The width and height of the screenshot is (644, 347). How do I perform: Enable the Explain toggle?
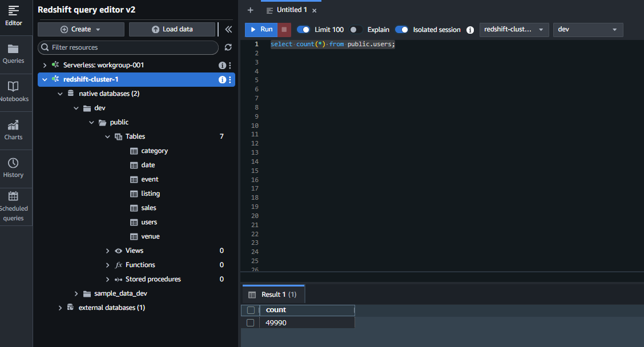pyautogui.click(x=356, y=30)
